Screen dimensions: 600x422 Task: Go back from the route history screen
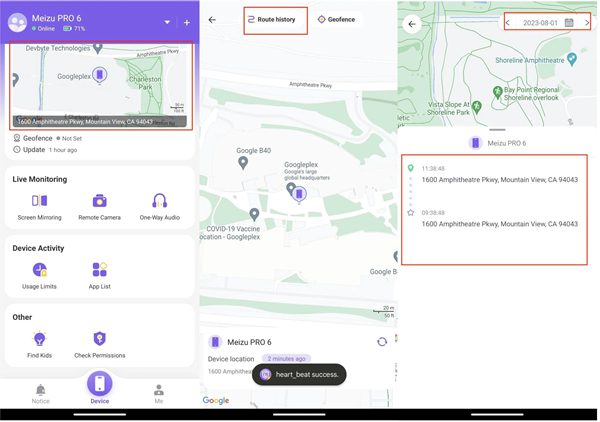[412, 24]
